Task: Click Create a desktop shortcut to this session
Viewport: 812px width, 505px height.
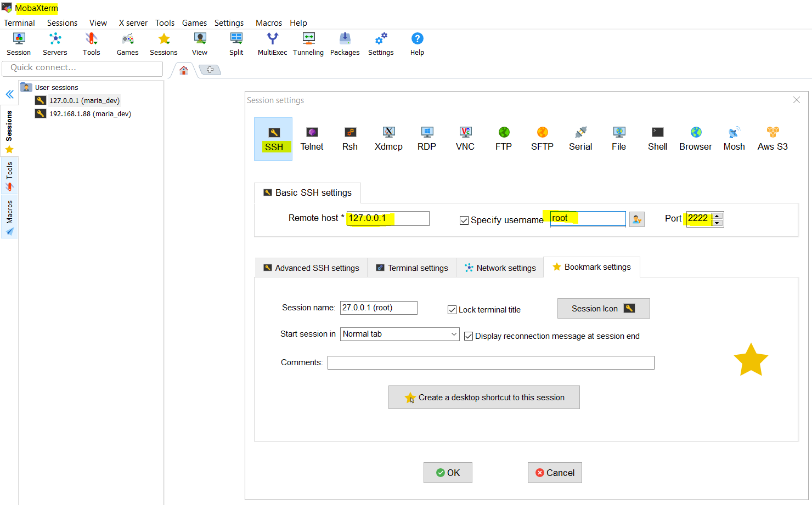Action: tap(484, 398)
